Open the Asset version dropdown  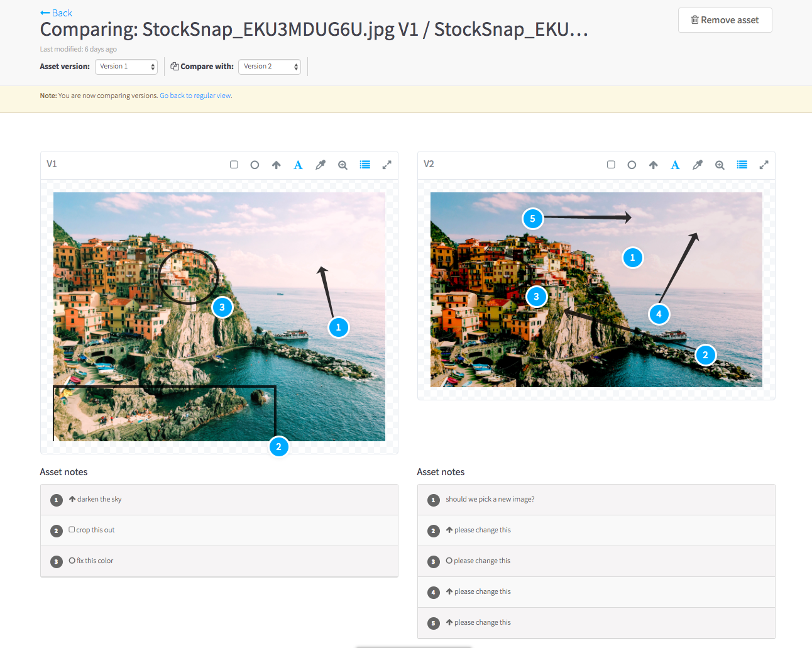point(126,67)
